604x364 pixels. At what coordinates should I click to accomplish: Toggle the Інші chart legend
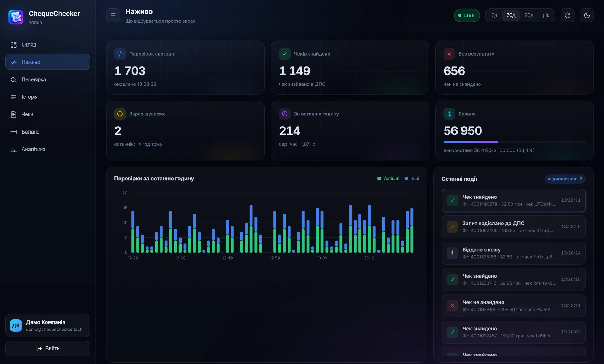[x=412, y=179]
